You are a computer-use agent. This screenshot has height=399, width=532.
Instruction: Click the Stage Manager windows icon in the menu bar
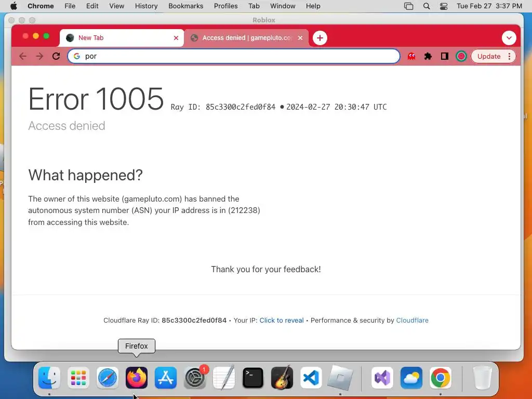[409, 6]
